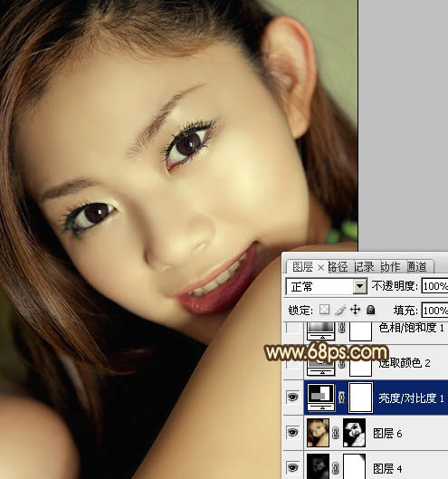The image size is (448, 479).
Task: Select 图层 4 image thumbnail
Action: [318, 466]
